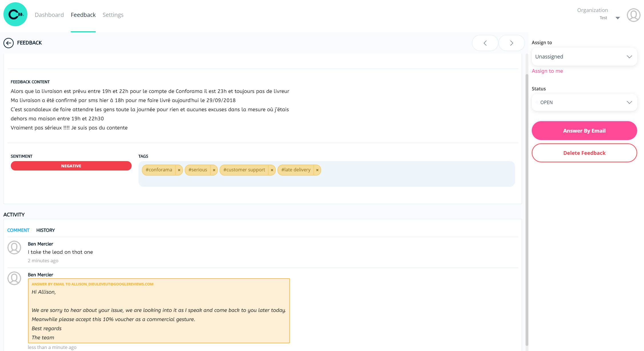Image resolution: width=644 pixels, height=351 pixels.
Task: Remove the #conforama tag
Action: [x=179, y=170]
